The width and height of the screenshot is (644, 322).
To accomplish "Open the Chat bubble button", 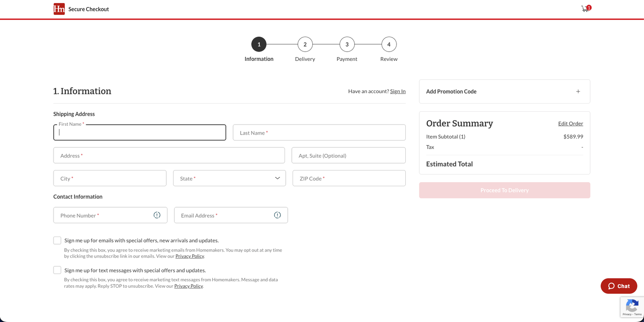I will [619, 286].
